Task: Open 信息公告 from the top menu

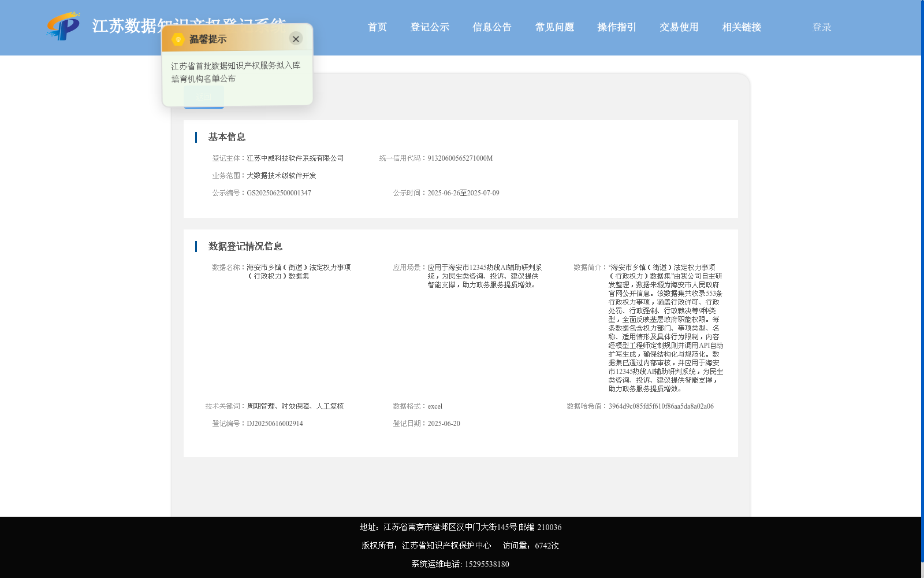Action: click(x=492, y=27)
